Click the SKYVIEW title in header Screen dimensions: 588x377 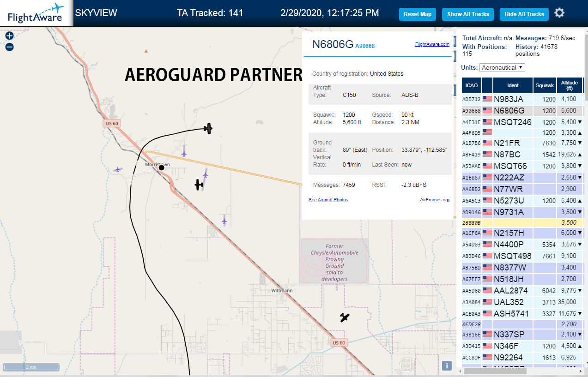96,13
